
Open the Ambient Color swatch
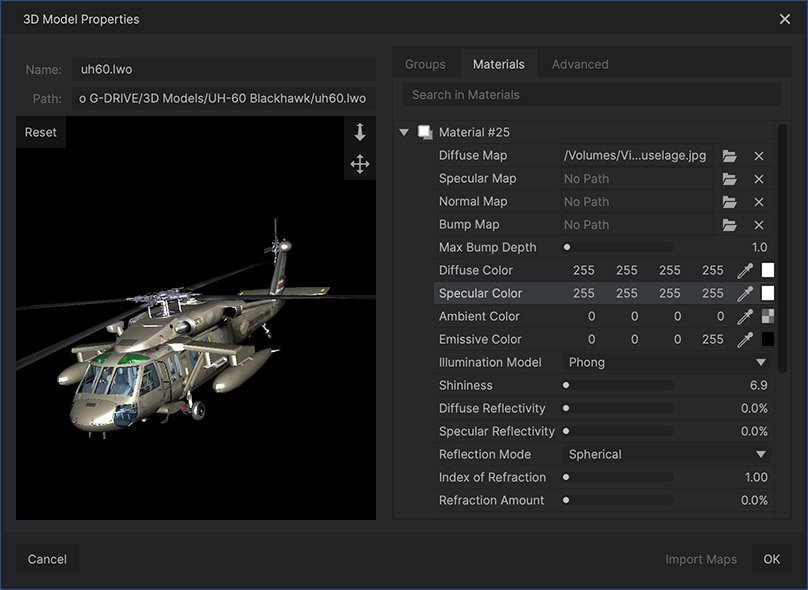[768, 316]
